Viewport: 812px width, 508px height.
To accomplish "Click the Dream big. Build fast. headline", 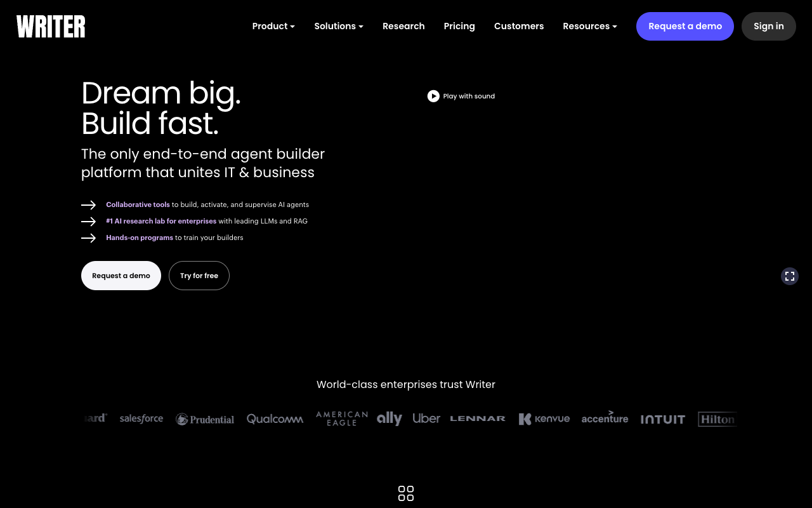I will (161, 108).
